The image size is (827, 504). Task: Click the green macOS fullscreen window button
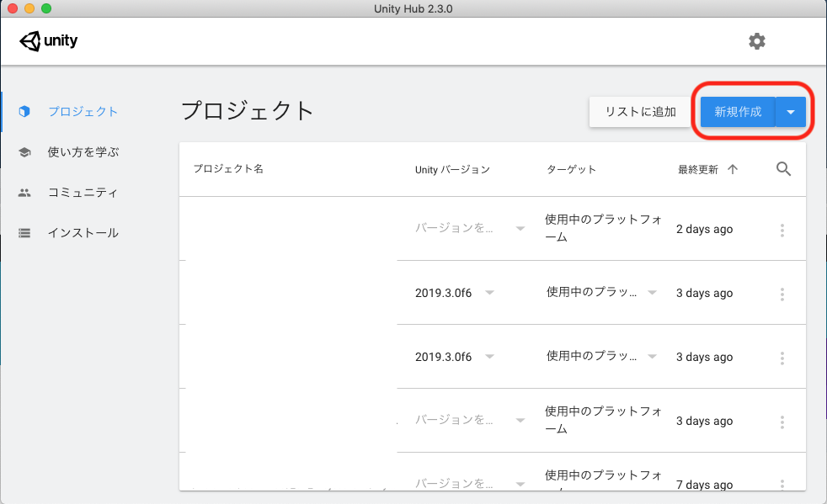46,8
